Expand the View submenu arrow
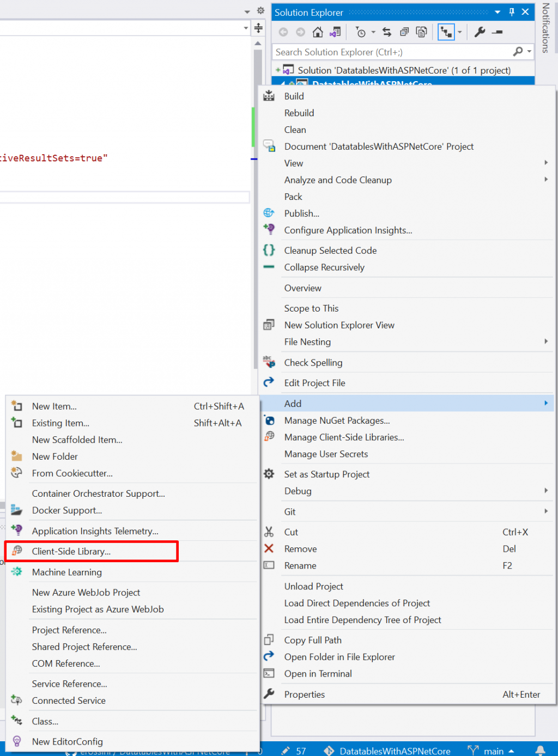The image size is (558, 756). [546, 163]
